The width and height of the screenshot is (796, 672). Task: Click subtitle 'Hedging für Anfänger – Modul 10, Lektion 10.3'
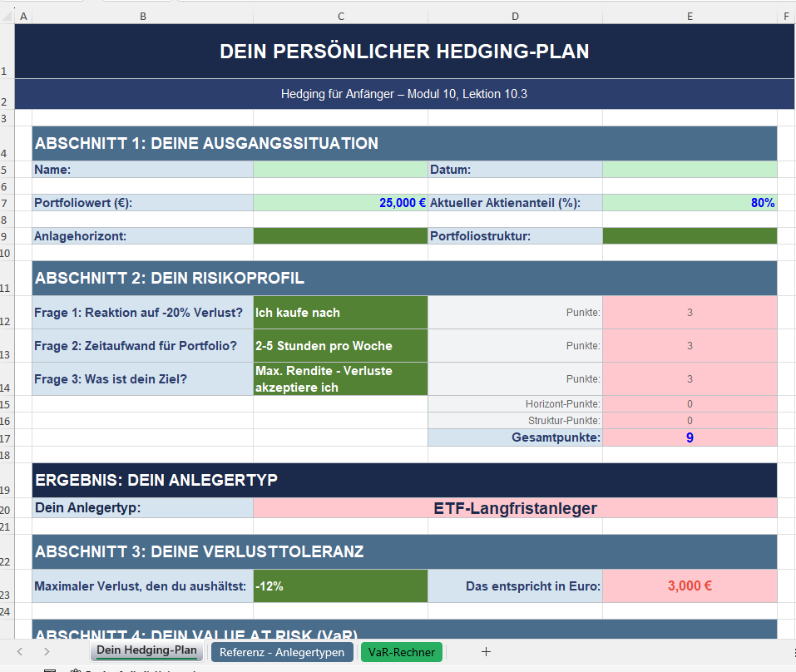pyautogui.click(x=404, y=94)
